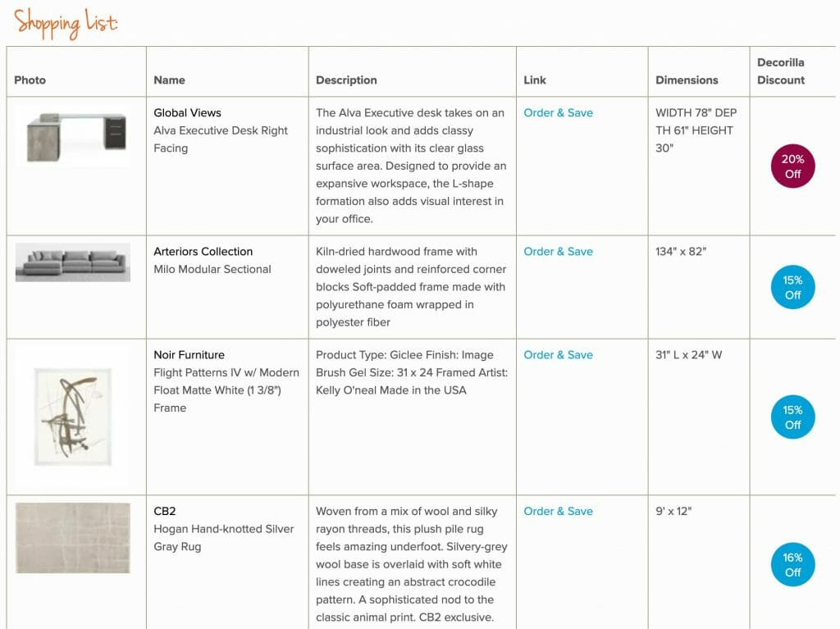Click the Name column header
The width and height of the screenshot is (840, 629).
(170, 80)
